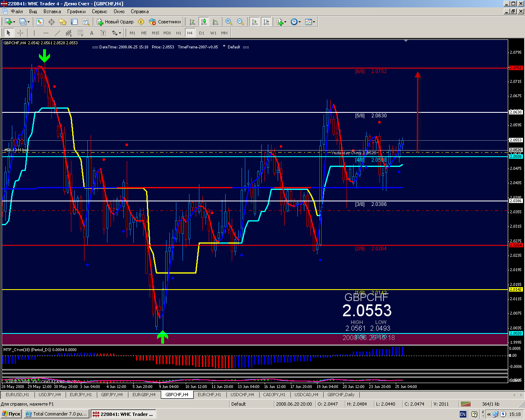Switch to H1 timeframe
The image size is (525, 420).
[x=178, y=33]
